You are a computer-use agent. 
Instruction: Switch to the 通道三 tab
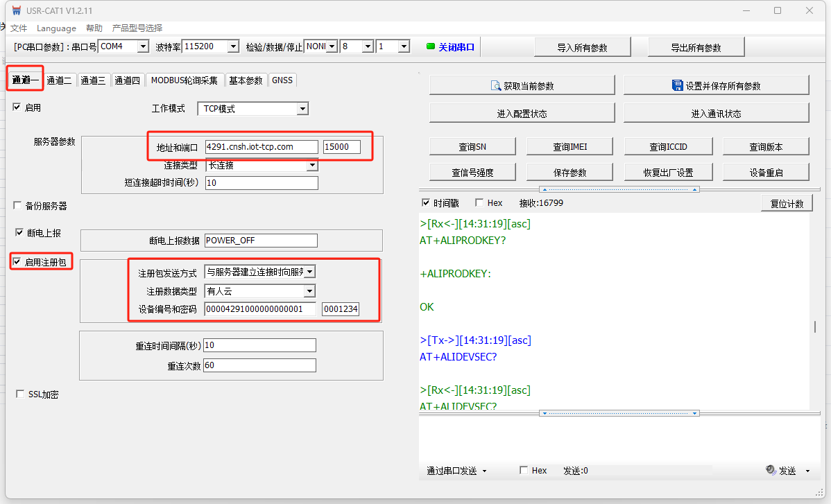tap(93, 80)
